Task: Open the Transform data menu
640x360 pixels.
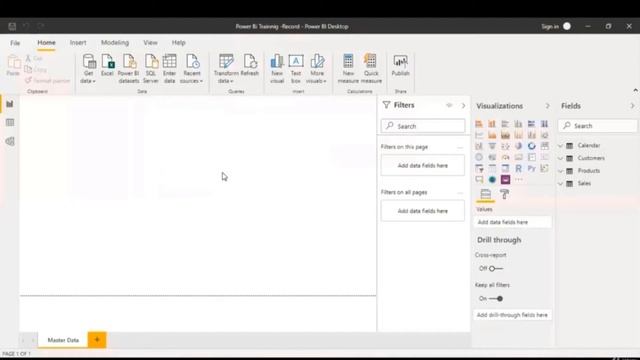Action: pos(226,69)
